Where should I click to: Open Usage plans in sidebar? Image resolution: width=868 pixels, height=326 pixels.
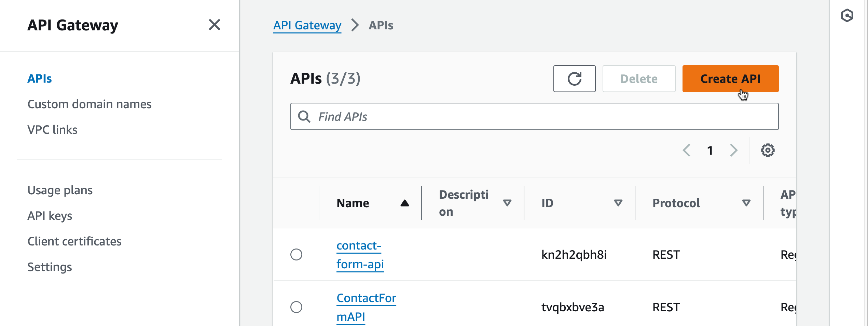coord(60,190)
